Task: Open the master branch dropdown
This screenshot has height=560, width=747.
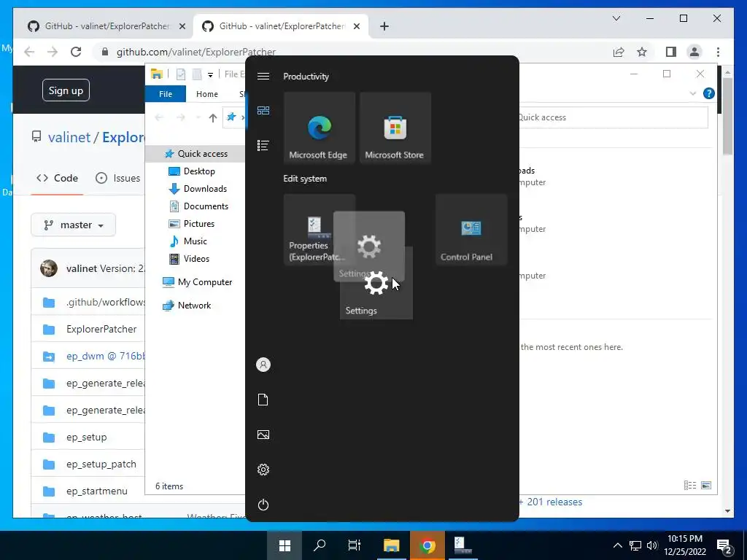Action: [74, 225]
